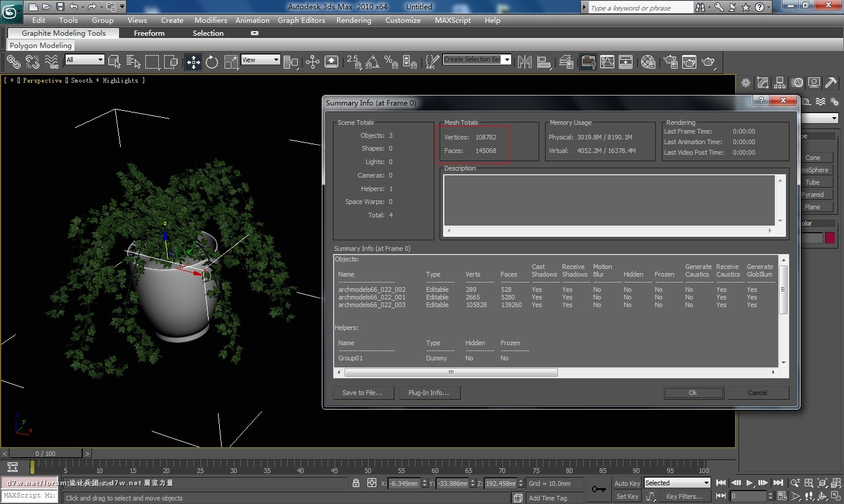The width and height of the screenshot is (844, 504).
Task: Open the selection filter All dropdown
Action: (x=84, y=60)
